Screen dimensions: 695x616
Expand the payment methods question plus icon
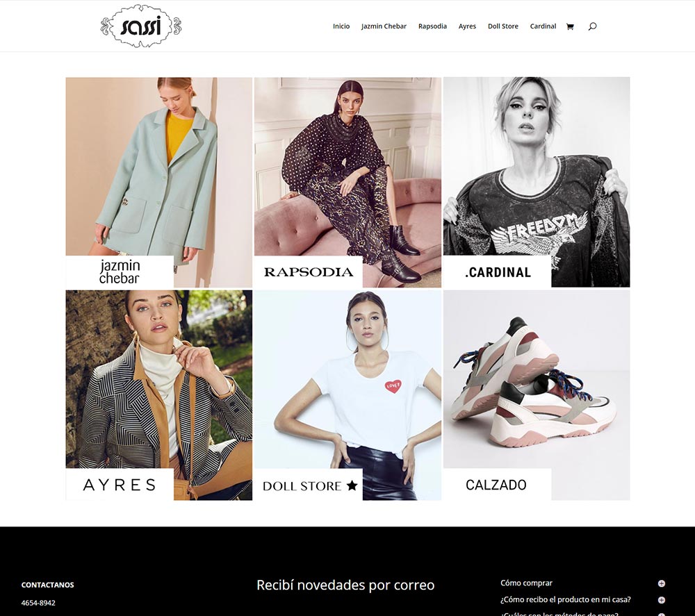pyautogui.click(x=662, y=615)
